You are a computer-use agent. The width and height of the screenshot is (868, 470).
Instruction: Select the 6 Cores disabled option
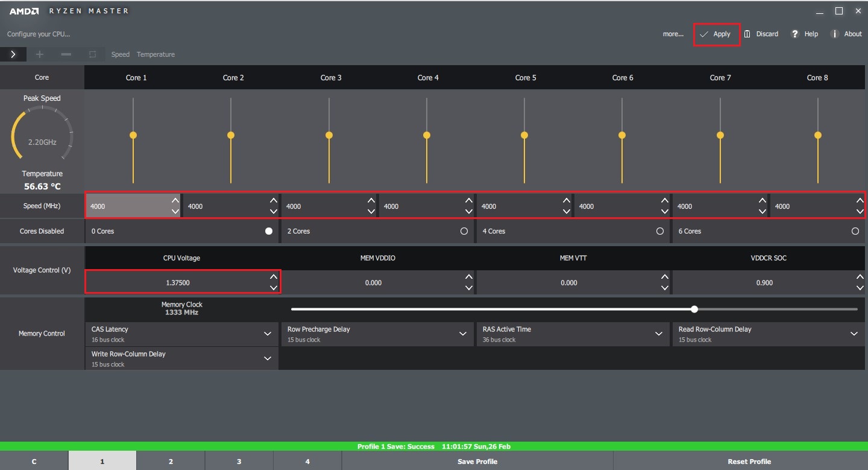click(x=855, y=231)
